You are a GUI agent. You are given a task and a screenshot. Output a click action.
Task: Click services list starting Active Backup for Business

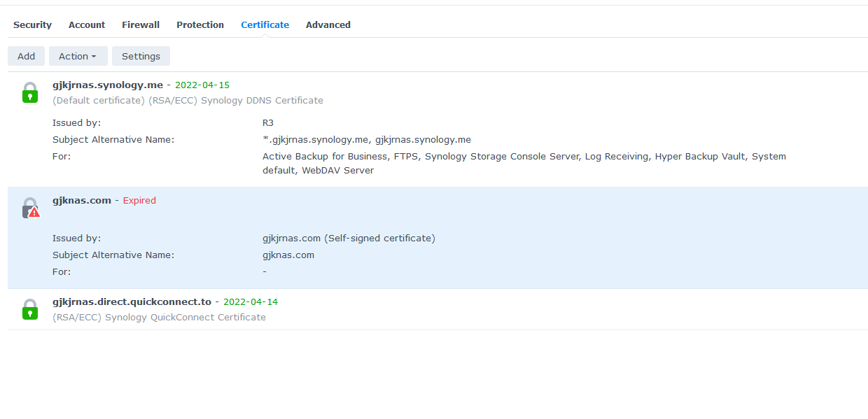click(x=524, y=163)
